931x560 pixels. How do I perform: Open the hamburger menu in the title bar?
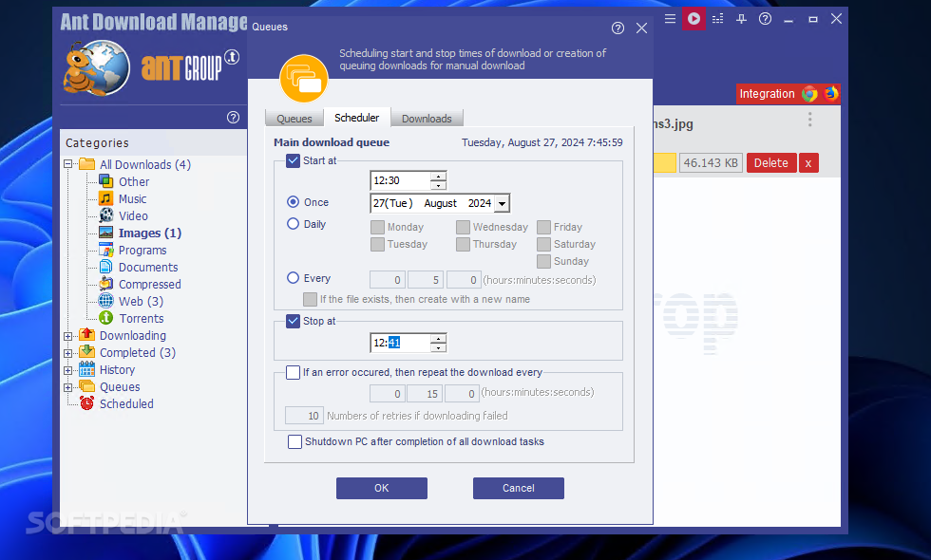[x=670, y=18]
